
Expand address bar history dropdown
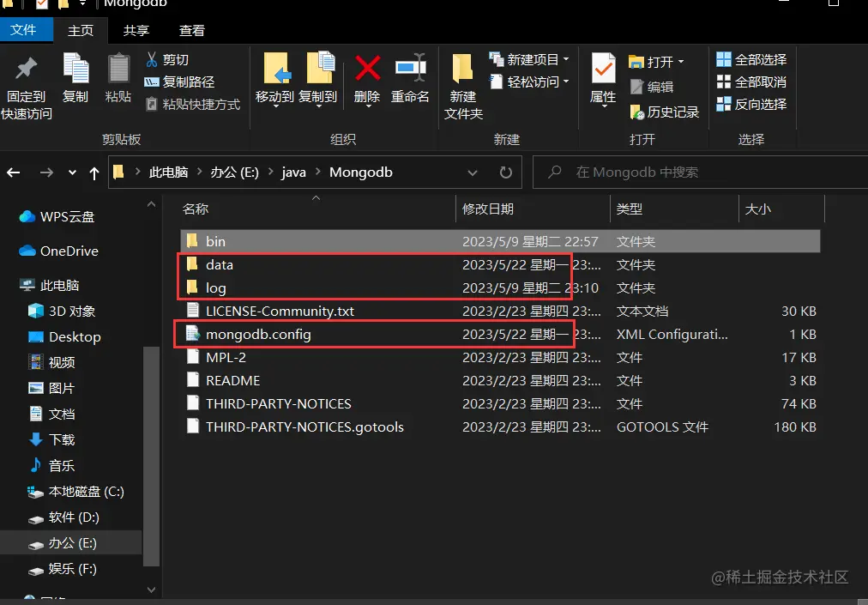coord(473,172)
